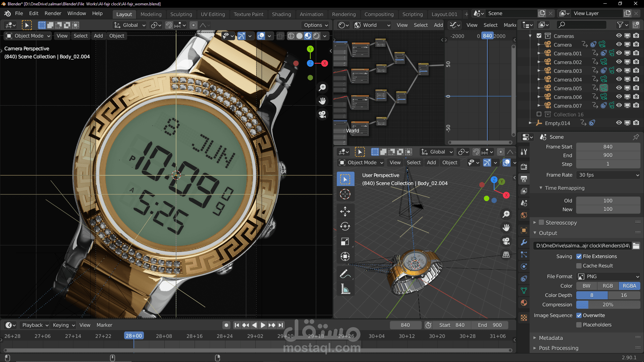
Task: Switch to the Shading workspace tab
Action: 281,14
